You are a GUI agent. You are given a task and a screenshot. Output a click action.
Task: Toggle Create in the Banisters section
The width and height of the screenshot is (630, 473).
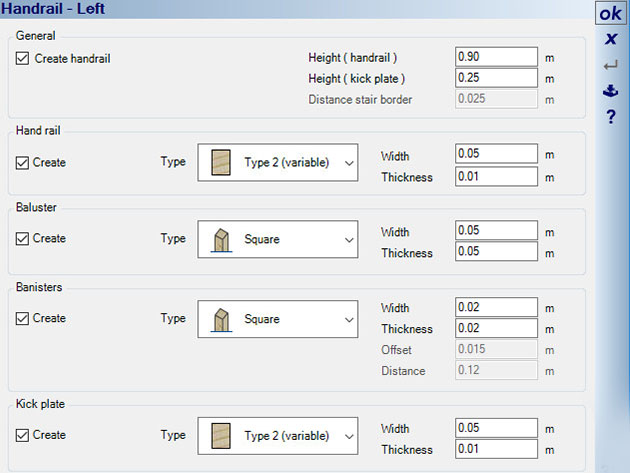tap(23, 319)
